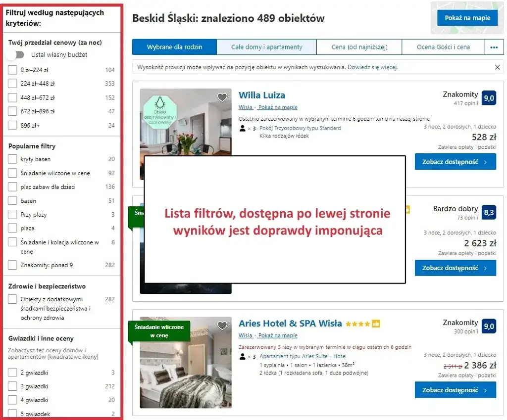Select the 3 gwiazdki checkbox

coord(13,386)
